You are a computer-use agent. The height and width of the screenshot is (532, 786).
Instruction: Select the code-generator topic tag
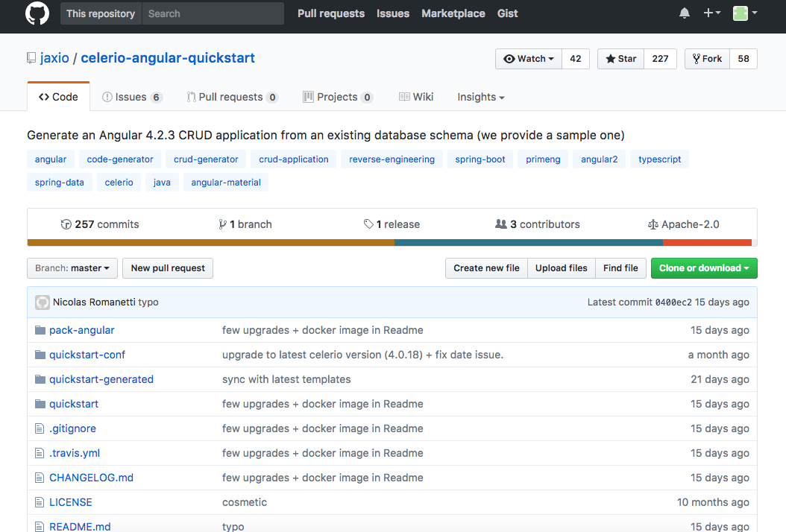[120, 159]
